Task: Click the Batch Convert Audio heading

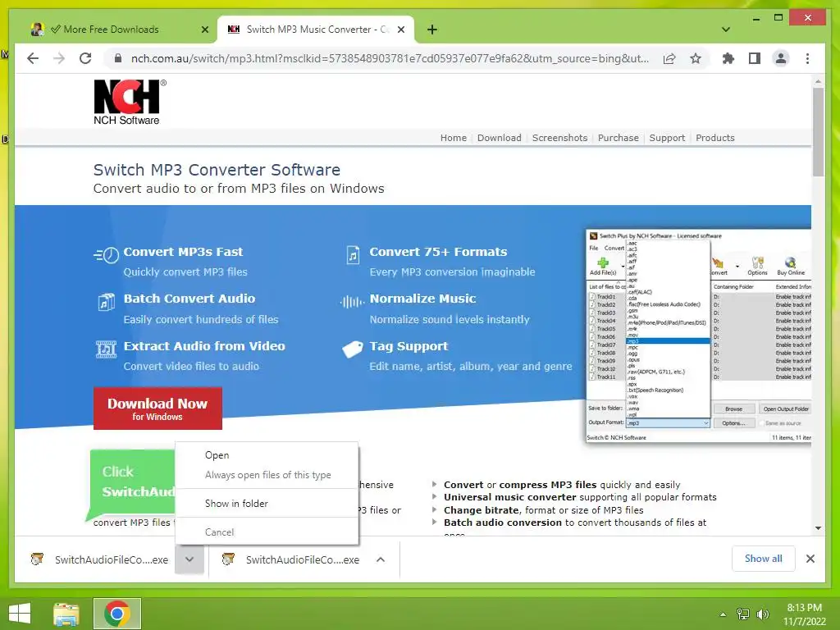Action: pos(189,299)
